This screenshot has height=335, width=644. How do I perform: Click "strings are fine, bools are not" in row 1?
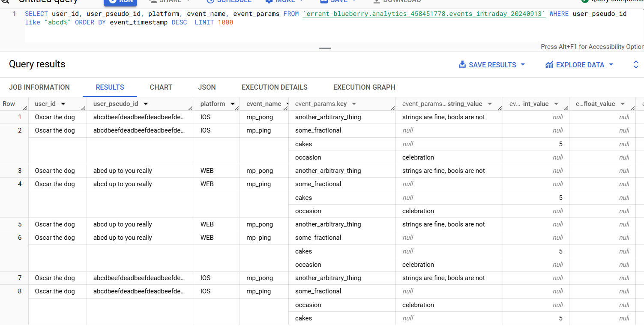pos(443,117)
